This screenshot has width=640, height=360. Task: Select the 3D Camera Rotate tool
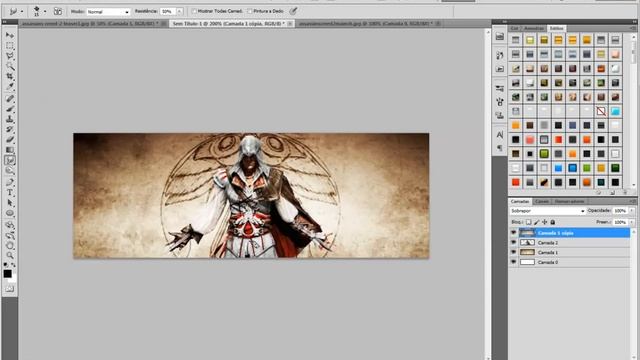tap(10, 236)
